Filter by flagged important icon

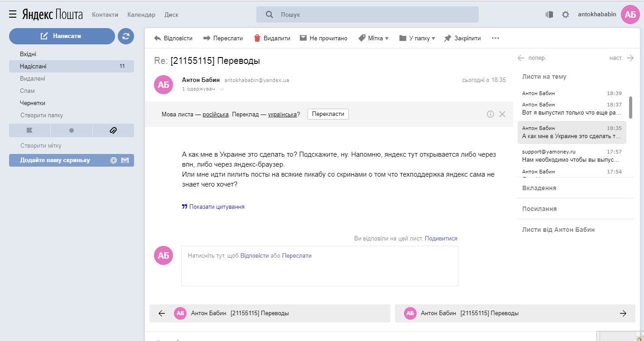[x=29, y=130]
